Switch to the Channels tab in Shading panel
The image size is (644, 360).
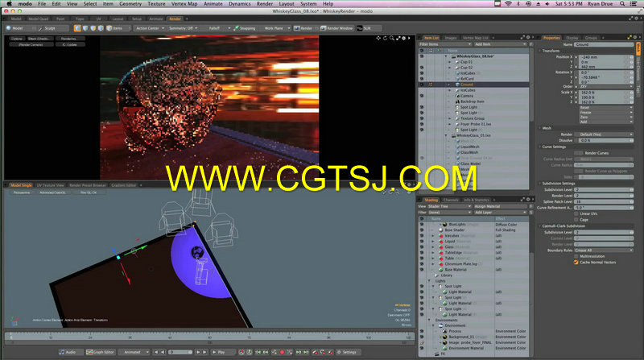click(x=451, y=201)
